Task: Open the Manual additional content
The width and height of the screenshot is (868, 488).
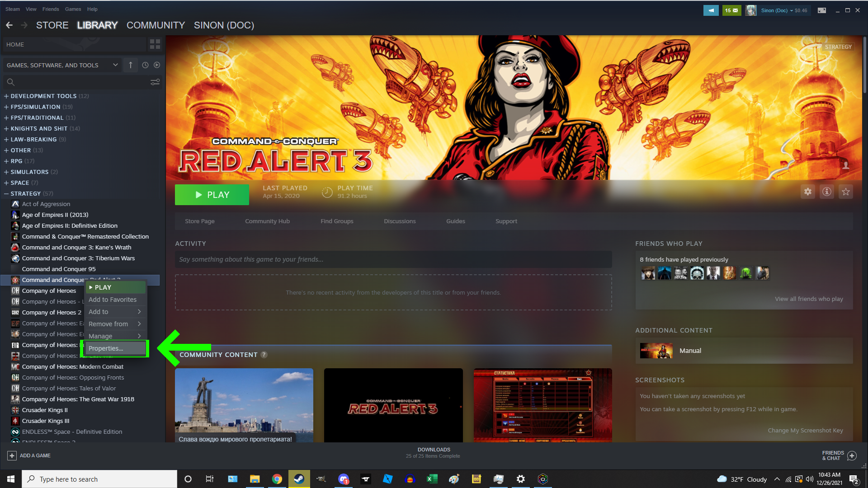Action: click(x=744, y=351)
